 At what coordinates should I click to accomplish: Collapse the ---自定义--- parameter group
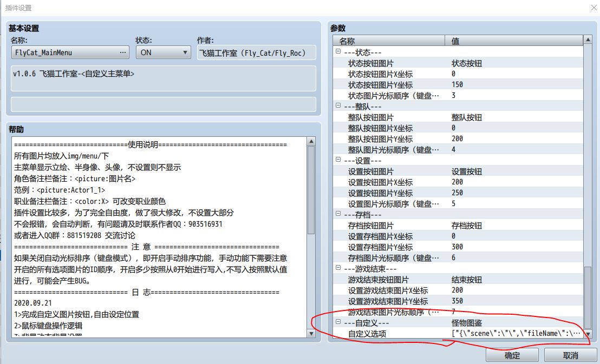(338, 322)
